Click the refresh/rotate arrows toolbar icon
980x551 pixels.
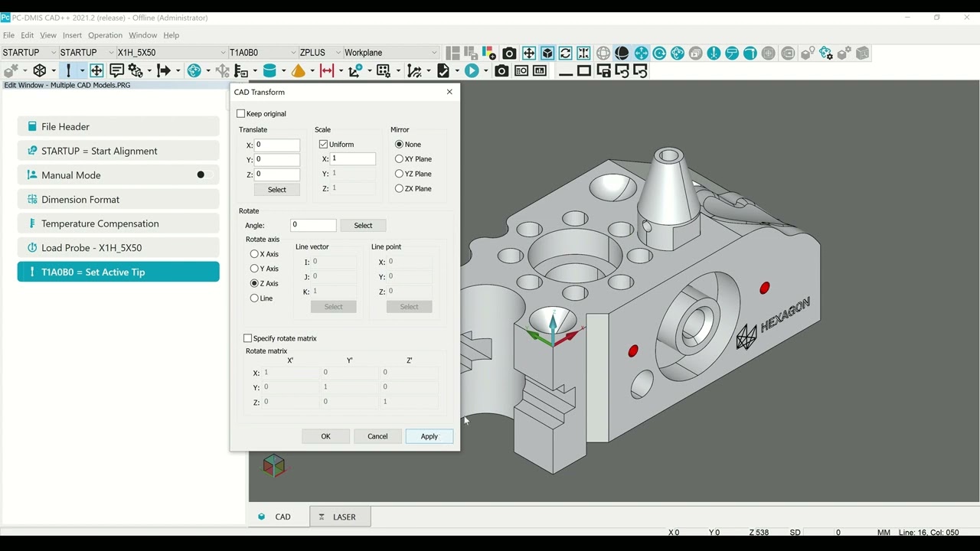(x=566, y=54)
